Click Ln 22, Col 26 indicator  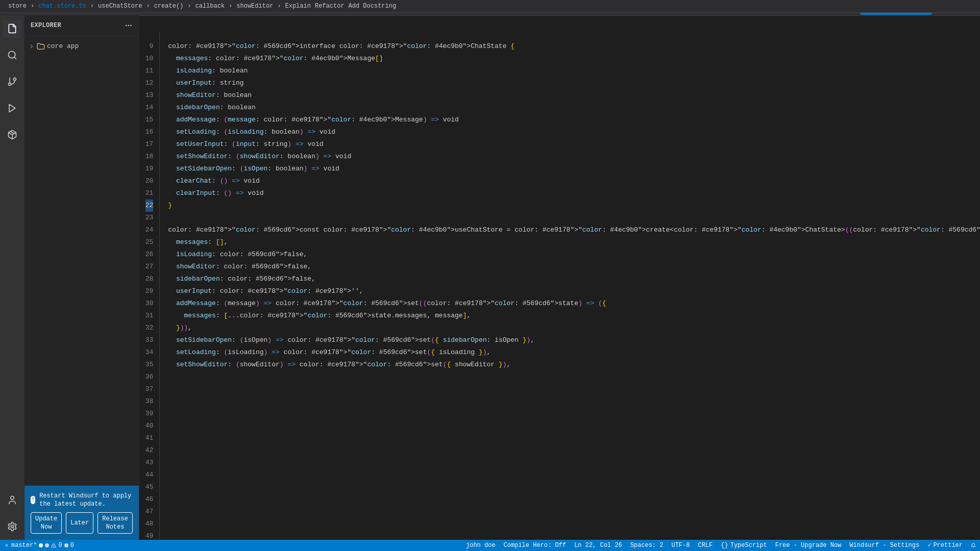click(x=598, y=545)
